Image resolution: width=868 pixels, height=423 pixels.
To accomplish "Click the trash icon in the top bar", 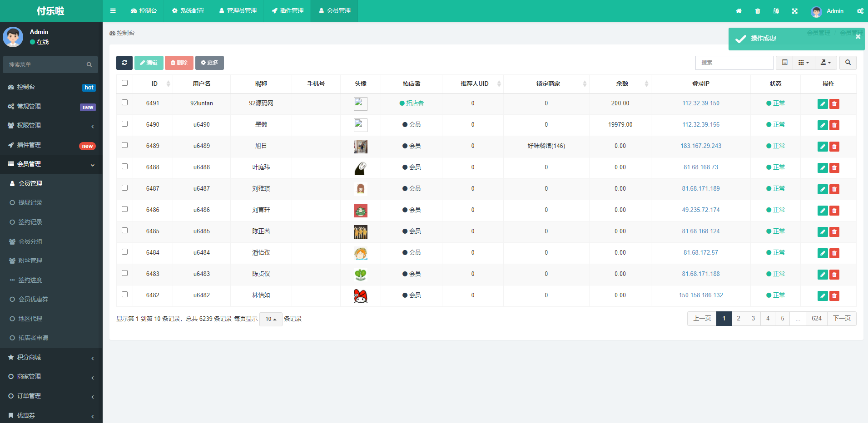I will pos(757,11).
